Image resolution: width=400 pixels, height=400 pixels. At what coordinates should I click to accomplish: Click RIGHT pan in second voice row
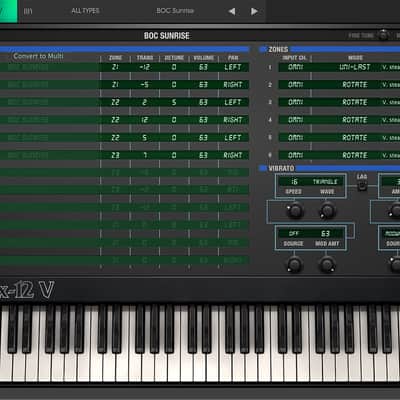click(x=233, y=85)
